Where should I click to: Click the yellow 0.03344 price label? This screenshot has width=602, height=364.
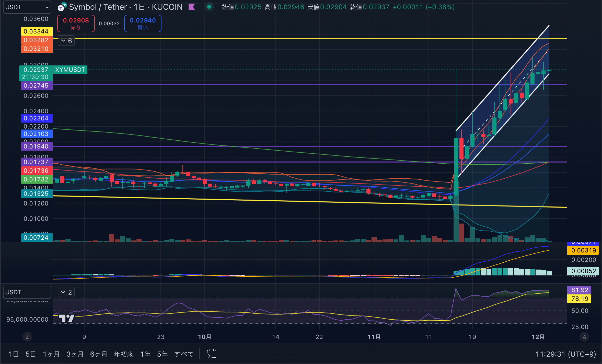[37, 31]
